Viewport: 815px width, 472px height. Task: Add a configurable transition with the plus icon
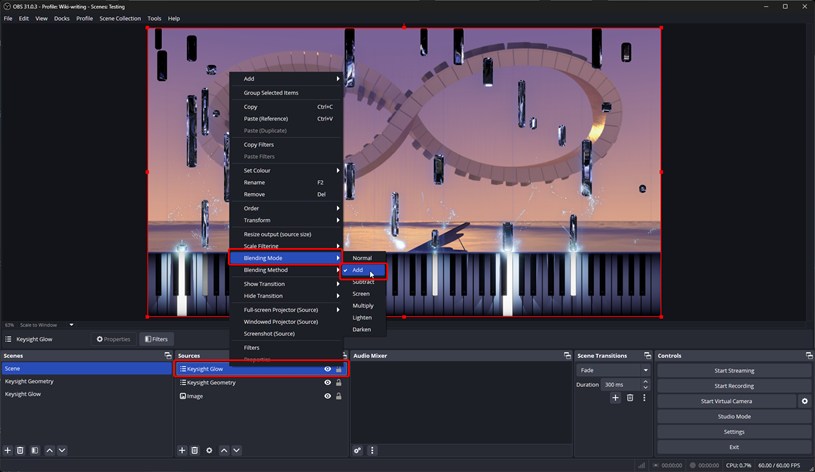click(x=615, y=398)
